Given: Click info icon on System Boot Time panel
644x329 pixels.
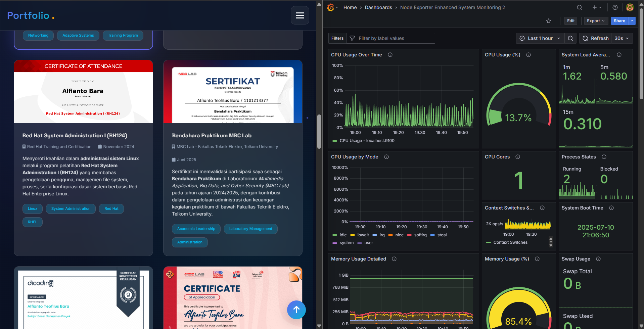Looking at the screenshot, I should tap(611, 208).
